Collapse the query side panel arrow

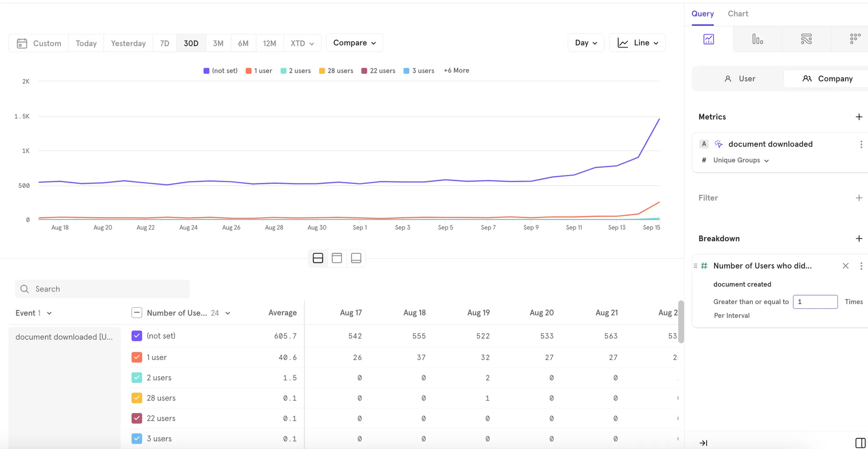704,443
